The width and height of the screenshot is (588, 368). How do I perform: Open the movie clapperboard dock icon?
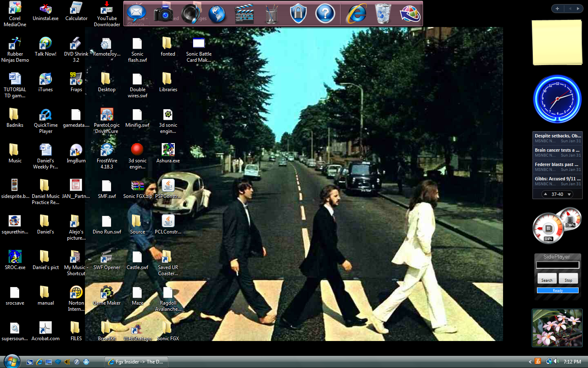(244, 13)
